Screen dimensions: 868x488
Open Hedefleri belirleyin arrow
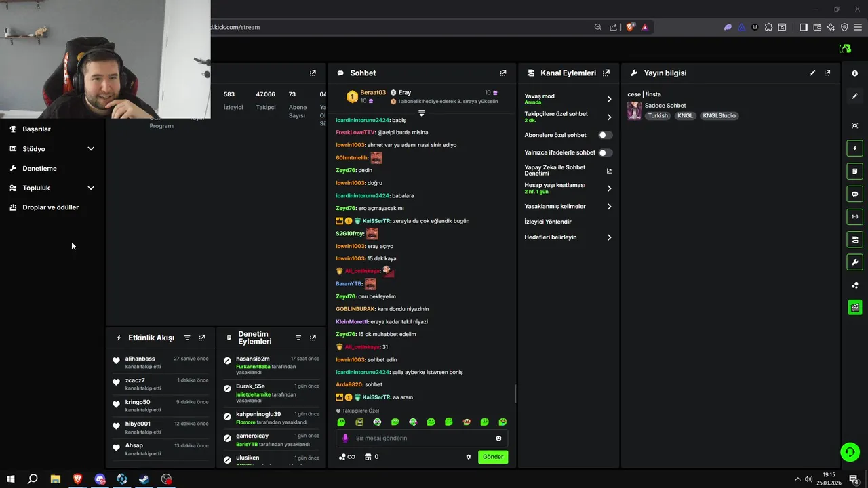tap(609, 237)
